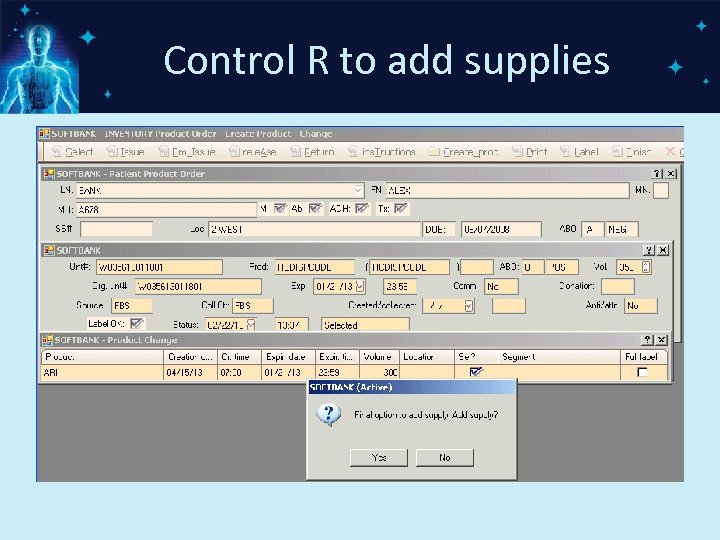The image size is (720, 540).
Task: Click the Issue toolbar icon
Action: (x=112, y=152)
